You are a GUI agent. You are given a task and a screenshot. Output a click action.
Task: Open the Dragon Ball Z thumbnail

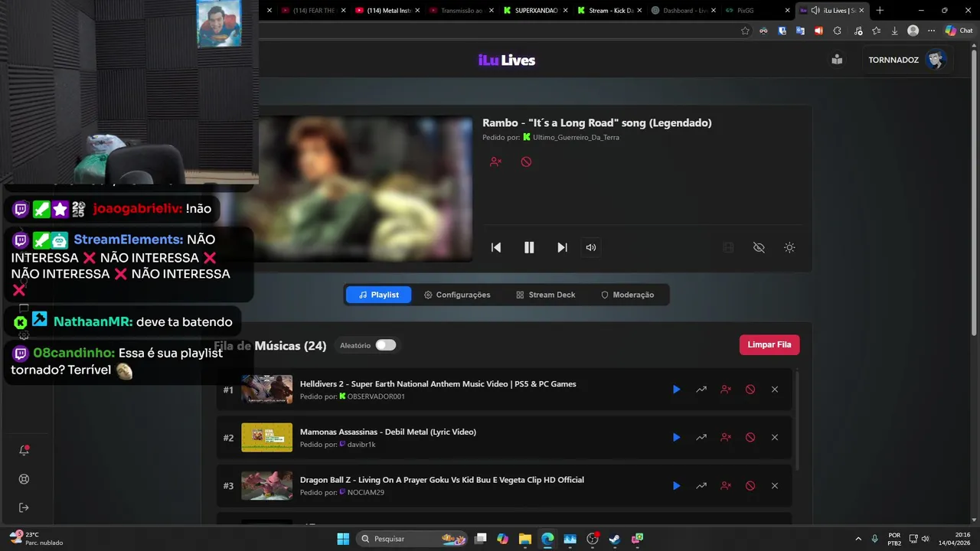pos(266,486)
